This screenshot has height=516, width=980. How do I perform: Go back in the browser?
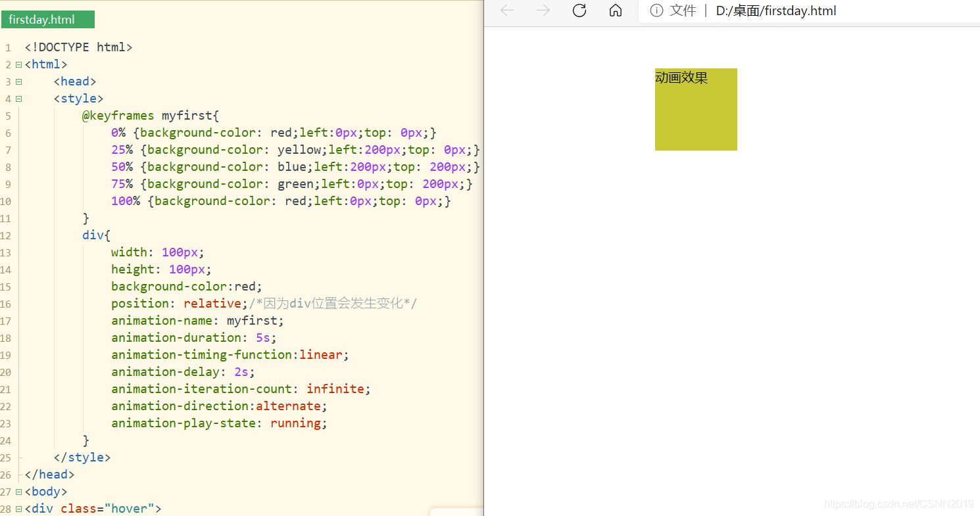coord(507,11)
